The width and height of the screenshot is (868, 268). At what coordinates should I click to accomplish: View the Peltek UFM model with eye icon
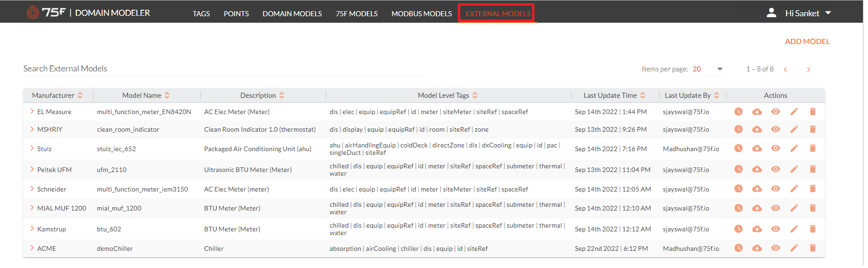tap(776, 169)
